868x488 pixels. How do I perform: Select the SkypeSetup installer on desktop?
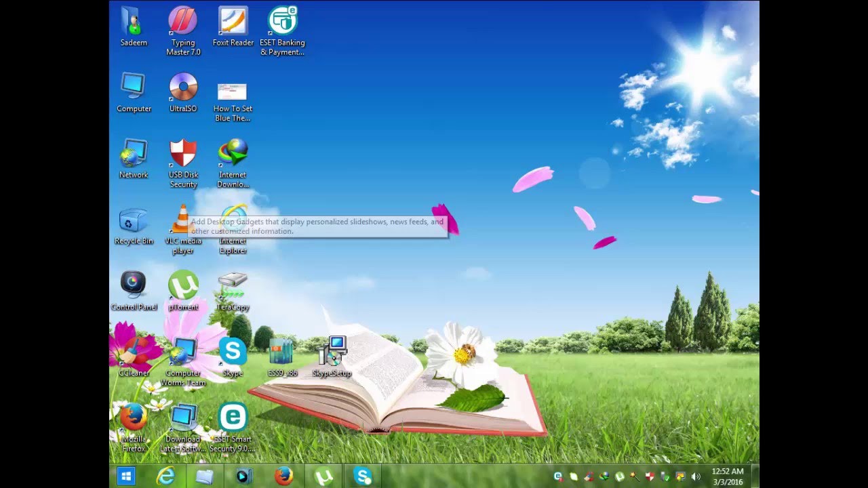332,357
